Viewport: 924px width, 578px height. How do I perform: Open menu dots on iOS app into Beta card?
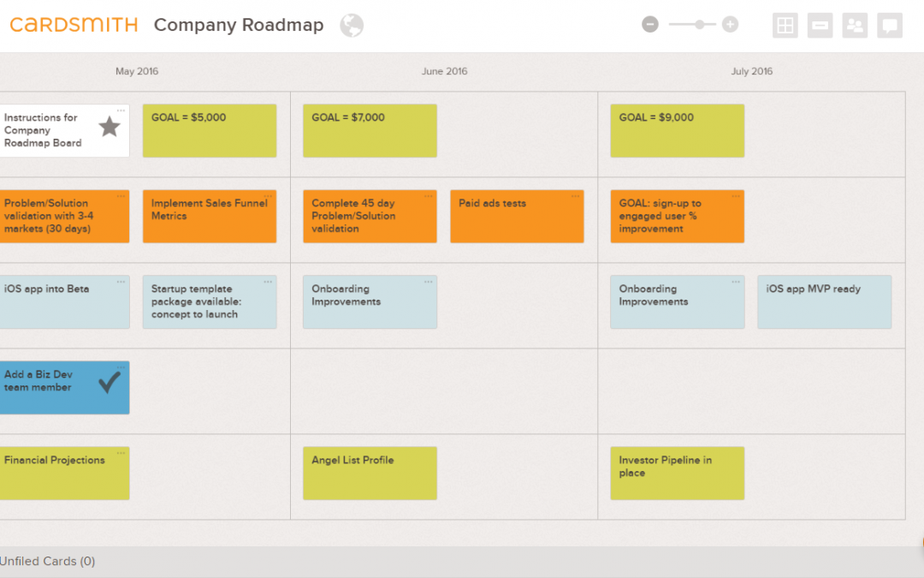(x=121, y=282)
